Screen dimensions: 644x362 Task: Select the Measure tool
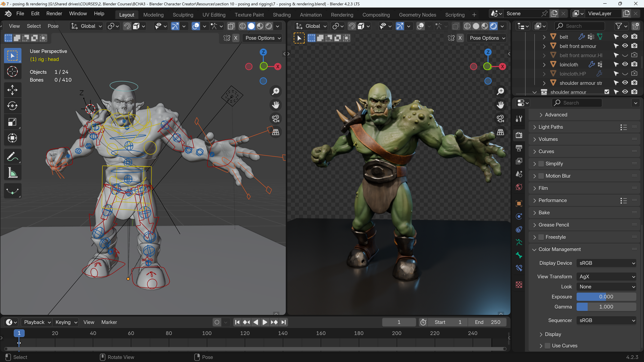pyautogui.click(x=12, y=172)
